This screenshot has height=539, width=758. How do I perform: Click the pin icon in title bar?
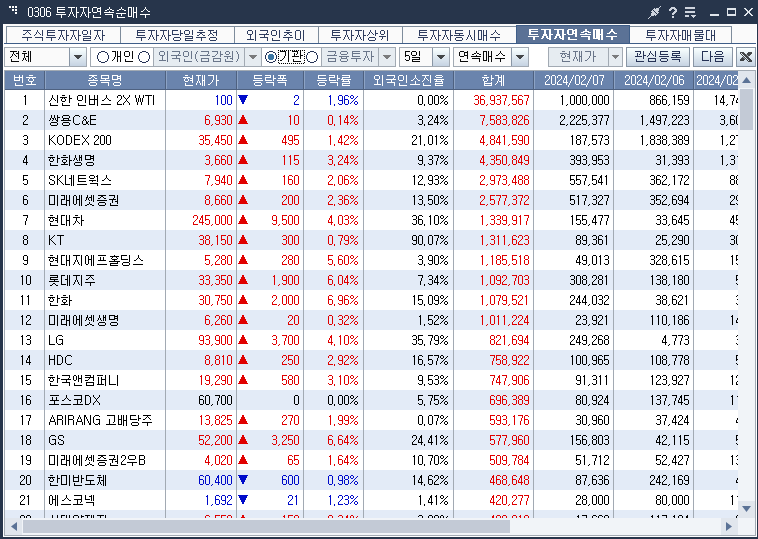click(x=655, y=13)
